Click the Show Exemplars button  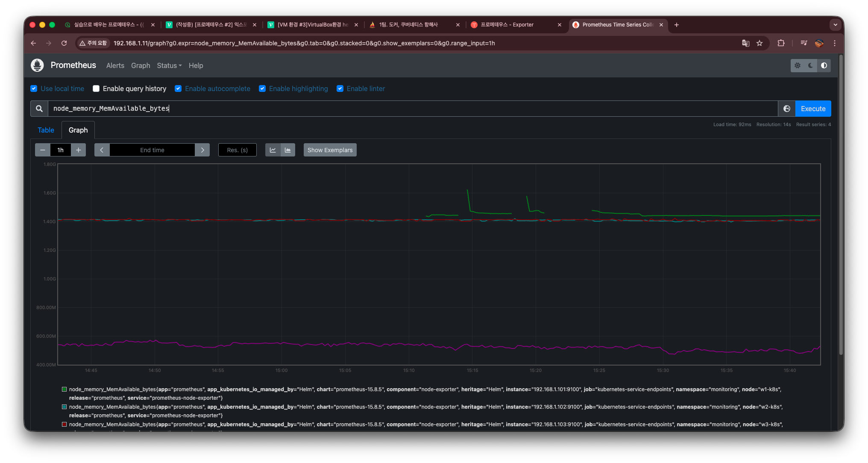330,150
